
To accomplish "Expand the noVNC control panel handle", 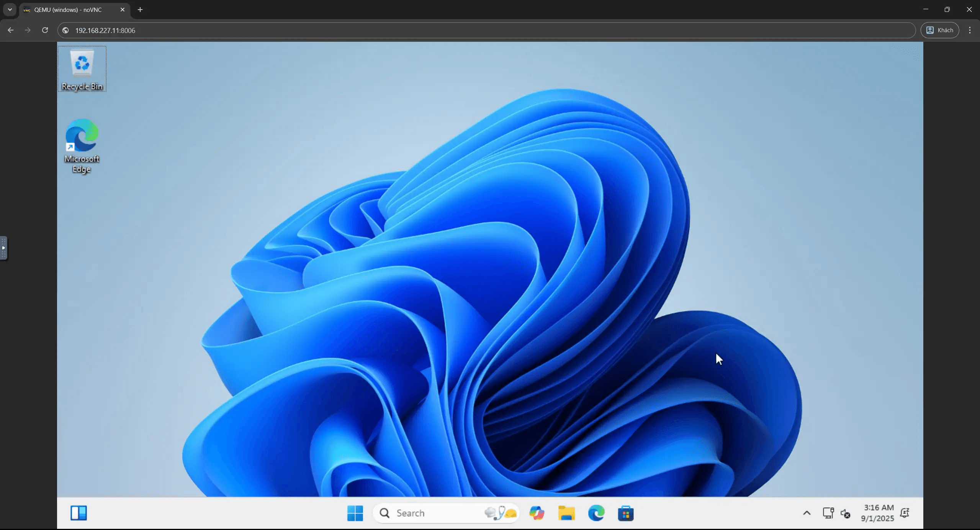I will click(x=3, y=248).
